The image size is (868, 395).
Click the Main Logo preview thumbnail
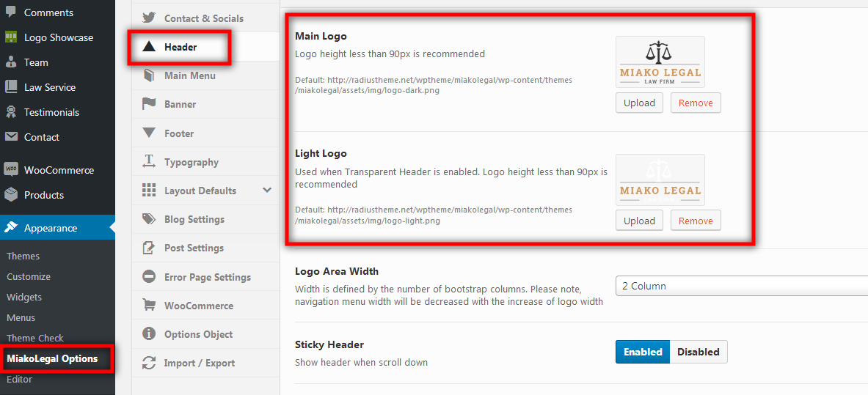660,62
